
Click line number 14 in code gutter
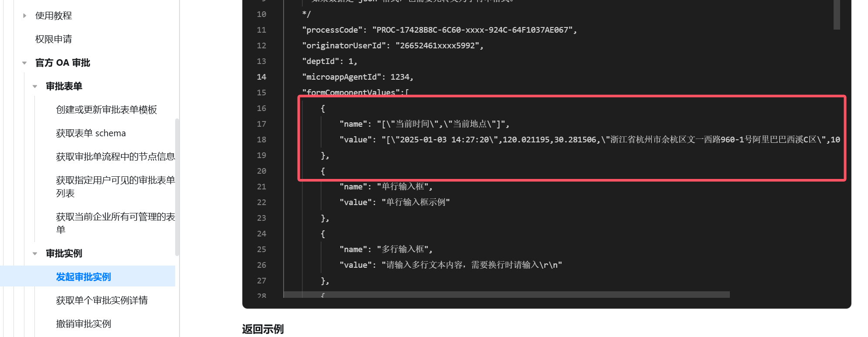tap(261, 77)
